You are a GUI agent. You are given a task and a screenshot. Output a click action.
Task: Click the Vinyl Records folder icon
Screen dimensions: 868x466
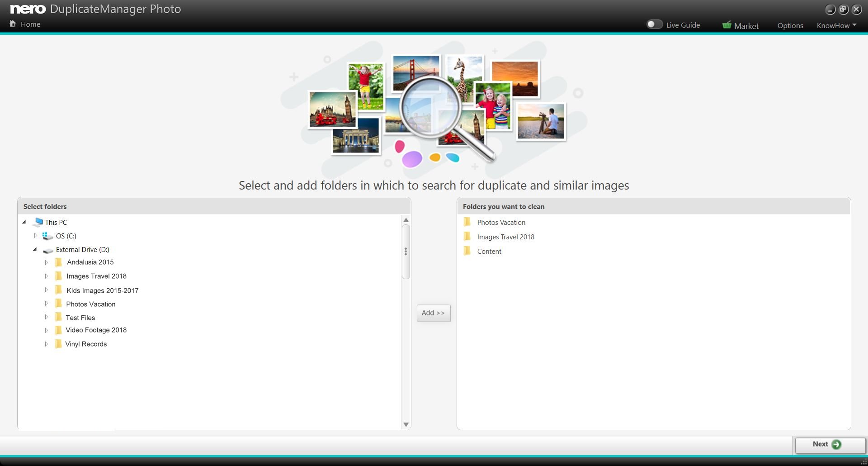tap(58, 344)
